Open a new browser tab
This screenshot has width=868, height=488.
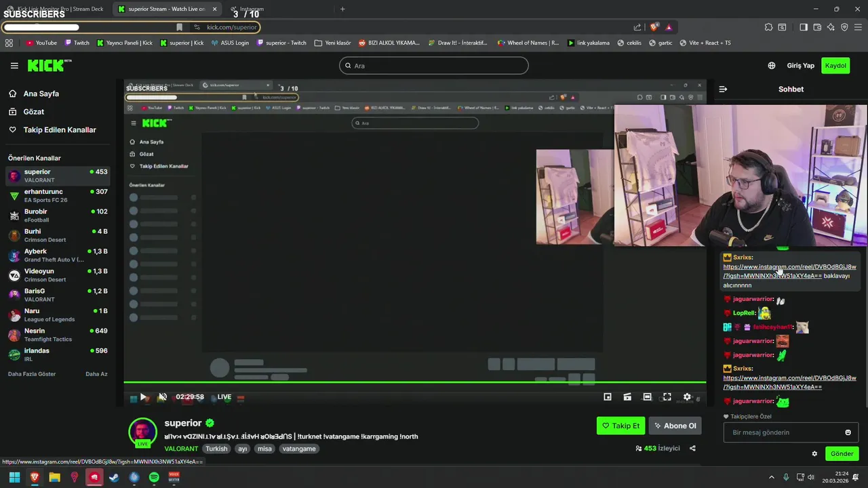pyautogui.click(x=342, y=9)
